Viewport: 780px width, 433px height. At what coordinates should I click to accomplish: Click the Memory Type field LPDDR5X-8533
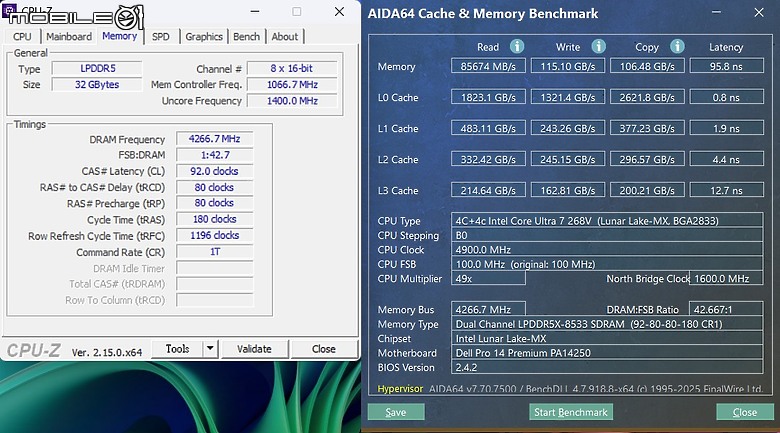coord(607,324)
